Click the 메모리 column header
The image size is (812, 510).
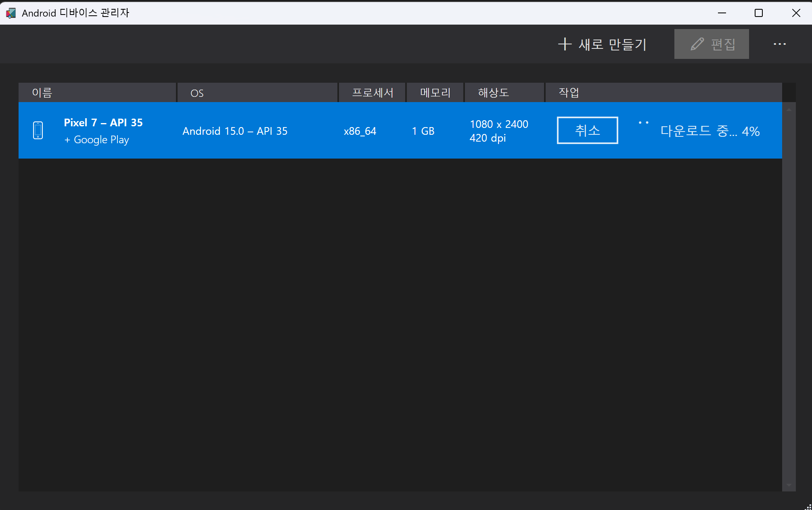click(x=435, y=93)
